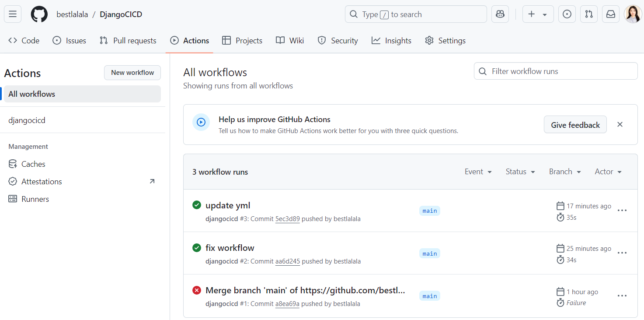Expand the Actor filter dropdown
This screenshot has height=320, width=644.
click(x=608, y=172)
